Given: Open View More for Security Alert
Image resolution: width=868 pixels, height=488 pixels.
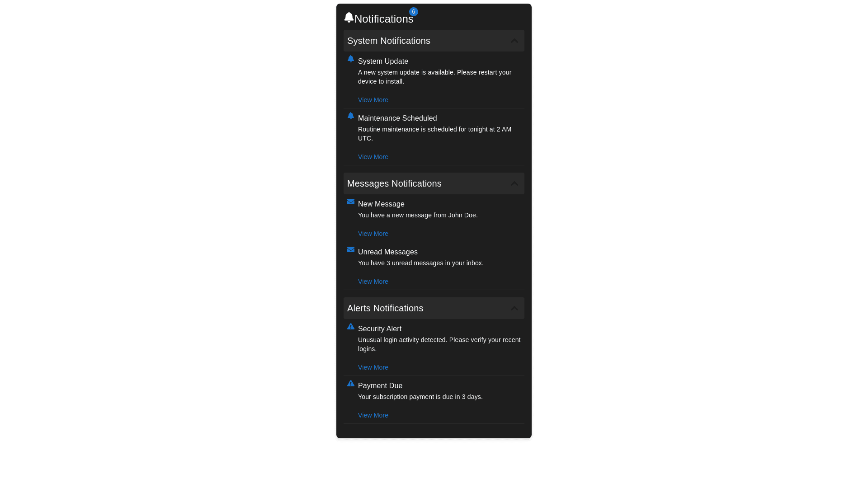Looking at the screenshot, I should click(373, 367).
